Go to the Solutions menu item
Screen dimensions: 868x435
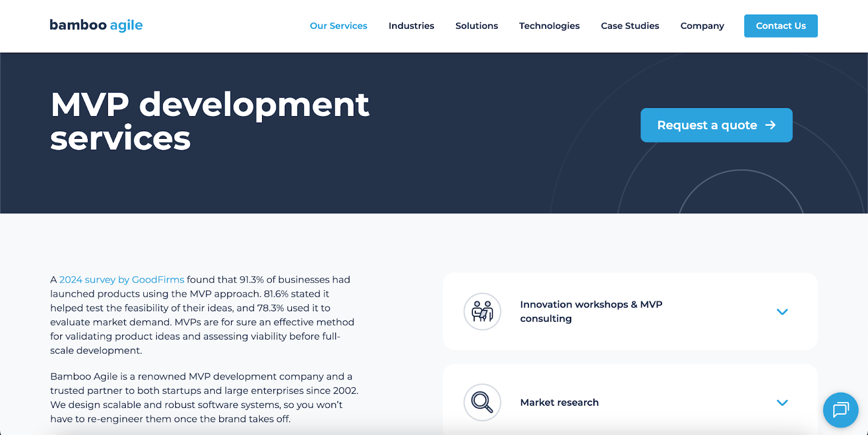(476, 26)
